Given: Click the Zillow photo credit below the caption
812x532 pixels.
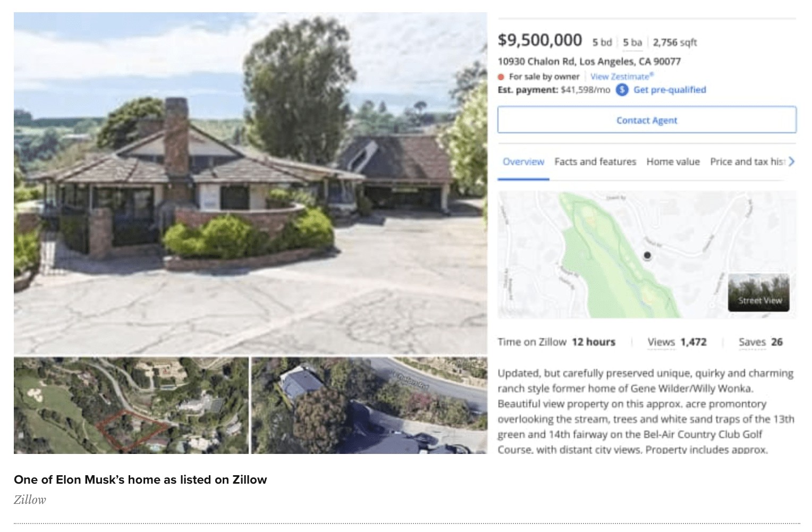Looking at the screenshot, I should pos(30,499).
